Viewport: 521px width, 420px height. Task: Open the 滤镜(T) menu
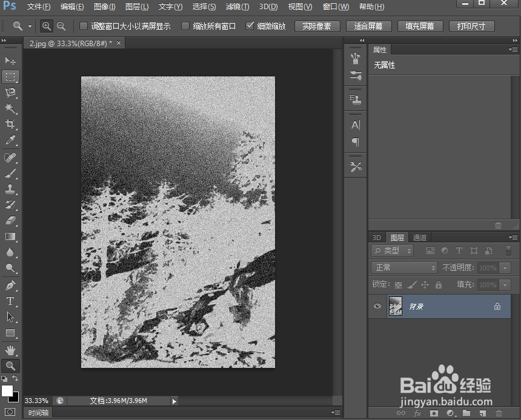tap(237, 6)
